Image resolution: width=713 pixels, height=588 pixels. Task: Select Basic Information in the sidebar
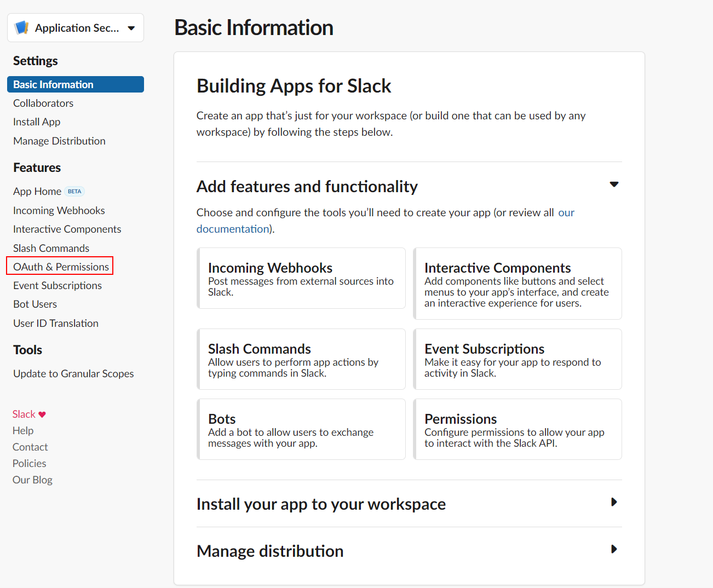tap(76, 84)
